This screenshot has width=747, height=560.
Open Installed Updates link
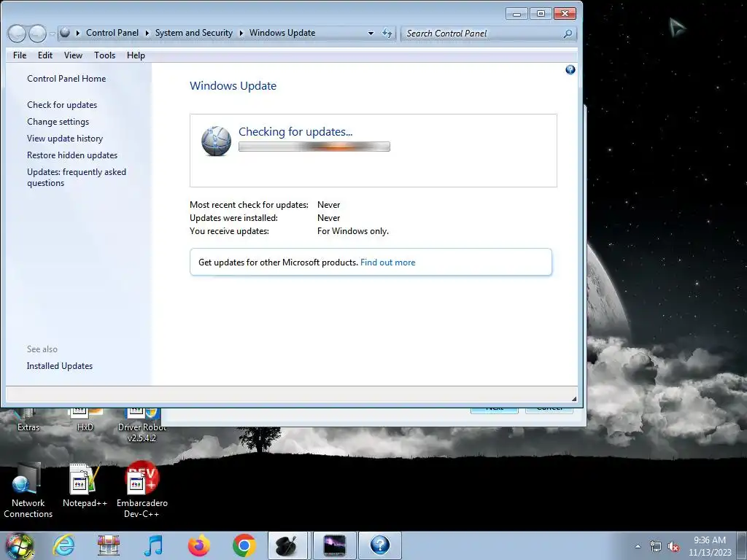click(60, 366)
